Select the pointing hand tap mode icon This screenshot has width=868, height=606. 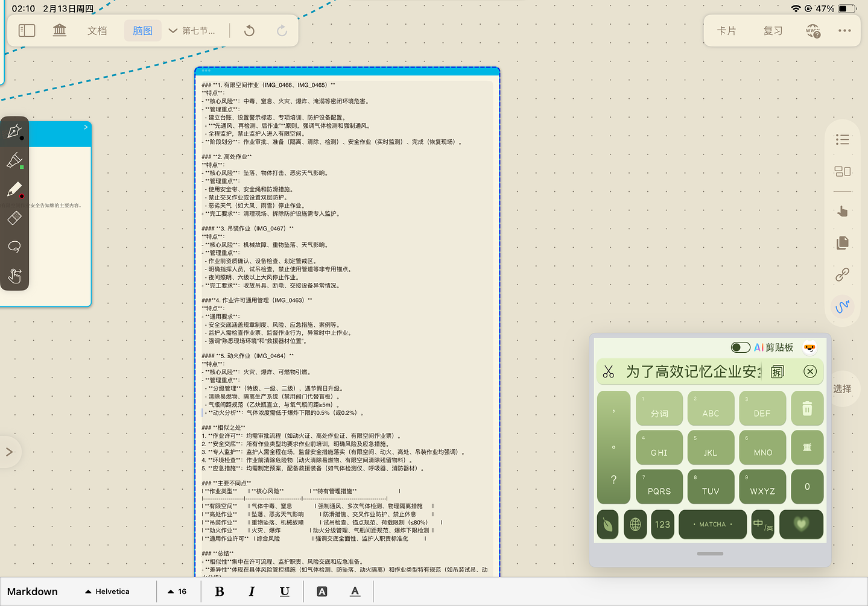point(843,211)
